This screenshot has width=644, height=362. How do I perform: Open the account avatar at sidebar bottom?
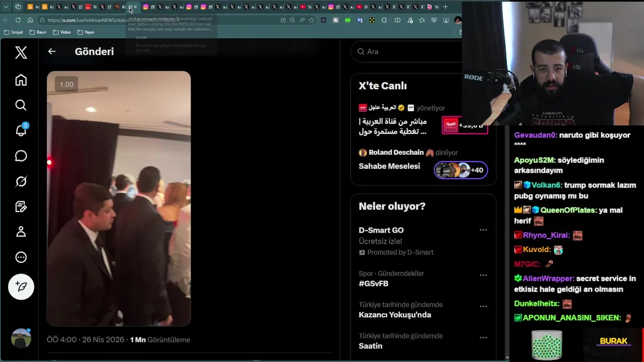click(x=21, y=338)
